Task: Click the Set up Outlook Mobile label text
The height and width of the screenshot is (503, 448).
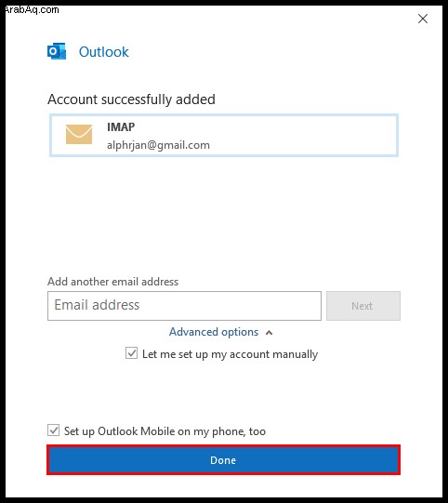Action: click(165, 431)
